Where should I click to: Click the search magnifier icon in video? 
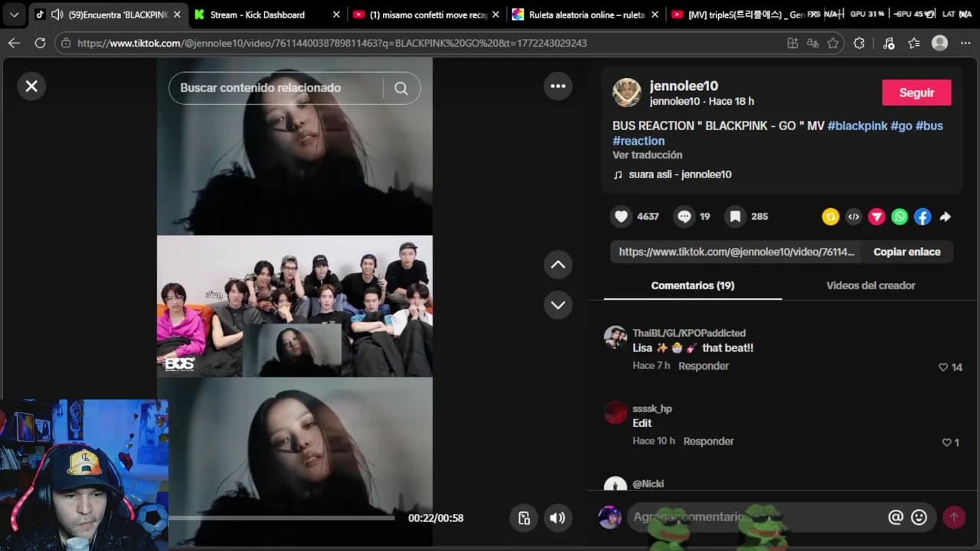pos(401,88)
